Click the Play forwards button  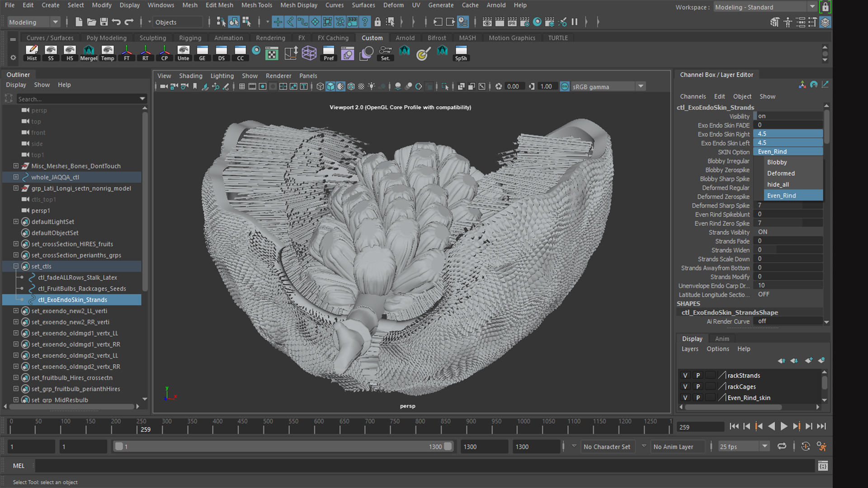pos(784,426)
